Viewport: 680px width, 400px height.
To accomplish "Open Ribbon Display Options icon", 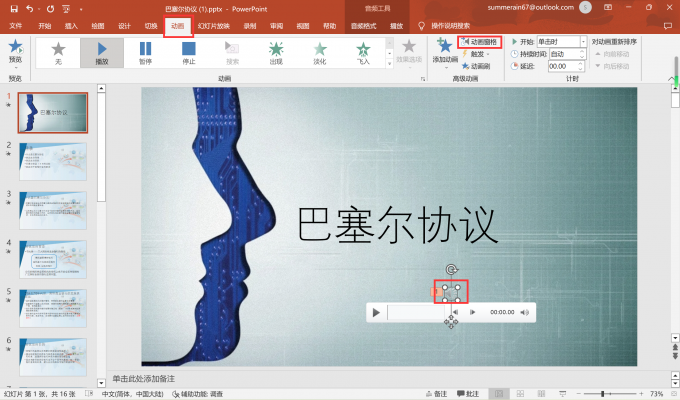I will pyautogui.click(x=608, y=7).
